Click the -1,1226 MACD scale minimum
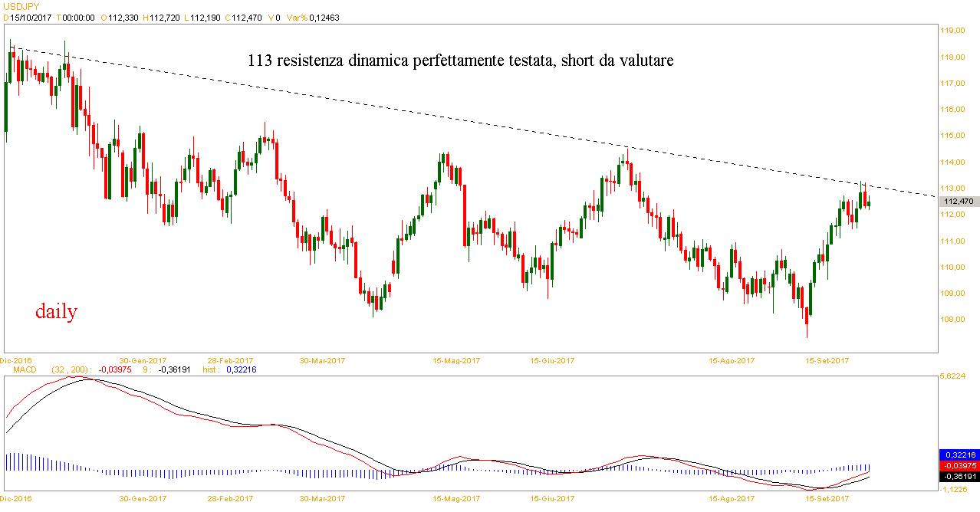980x512 pixels. click(952, 488)
